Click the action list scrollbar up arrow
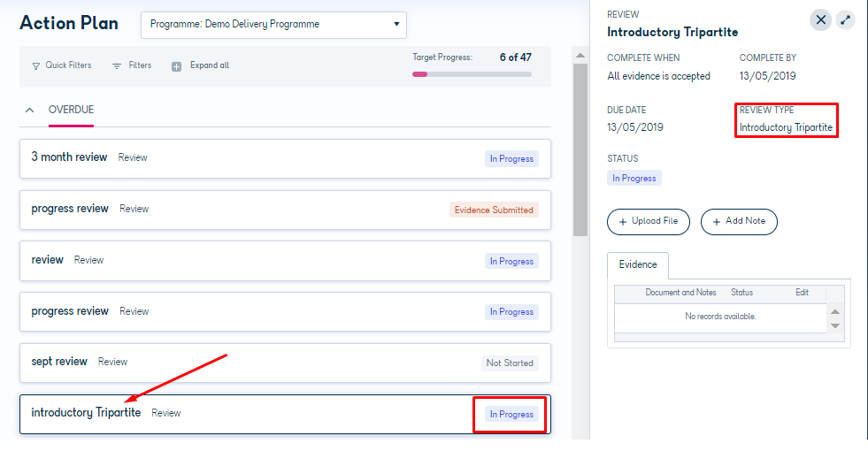Viewport: 868px width, 451px height. pos(580,56)
